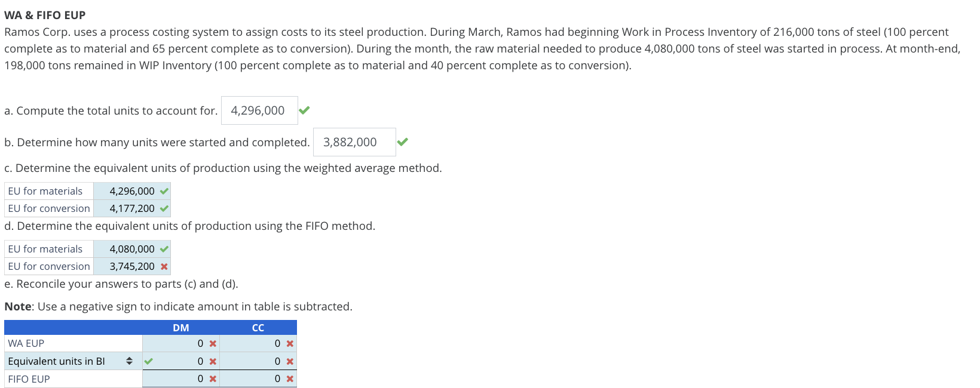Click red X in WA EUP DM cell
This screenshot has width=980, height=388.
coord(213,344)
